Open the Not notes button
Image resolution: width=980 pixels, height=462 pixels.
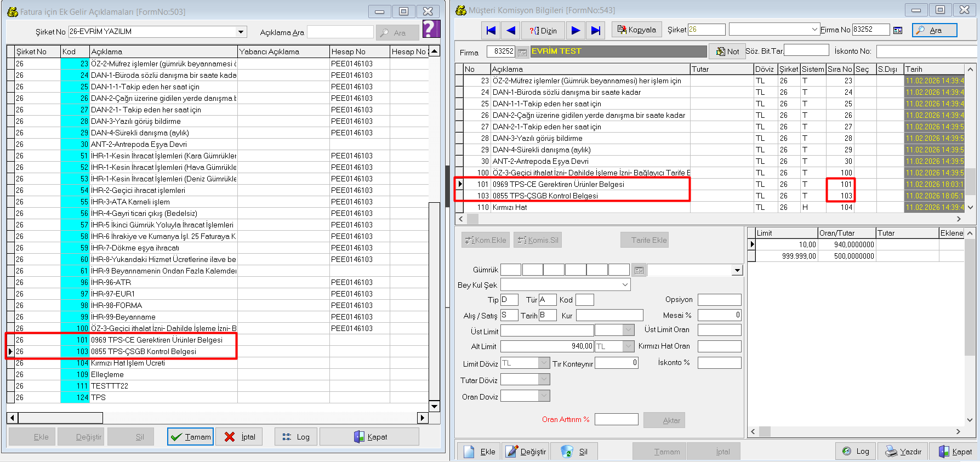click(727, 52)
